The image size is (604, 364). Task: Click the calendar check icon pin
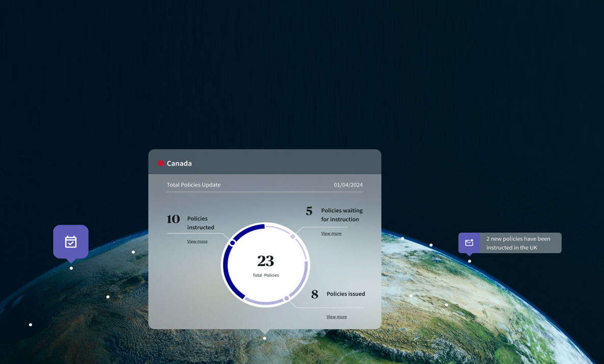[71, 242]
